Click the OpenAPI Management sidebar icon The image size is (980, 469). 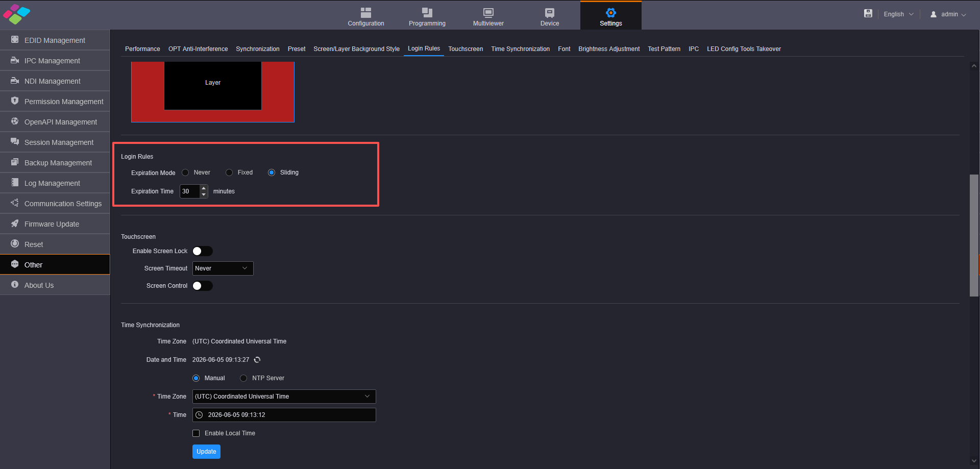[15, 121]
